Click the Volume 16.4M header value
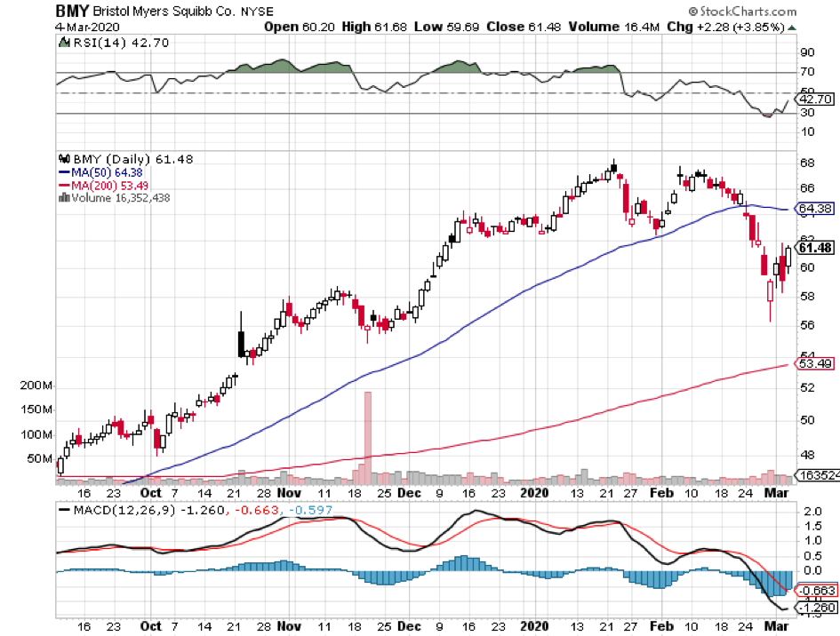Screen dimensions: 840x636 tap(614, 27)
